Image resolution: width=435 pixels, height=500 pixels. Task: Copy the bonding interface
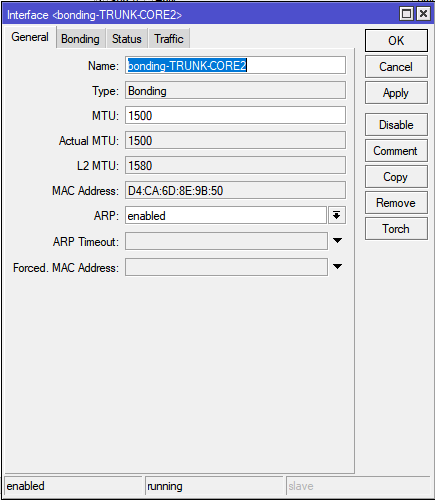coord(396,177)
